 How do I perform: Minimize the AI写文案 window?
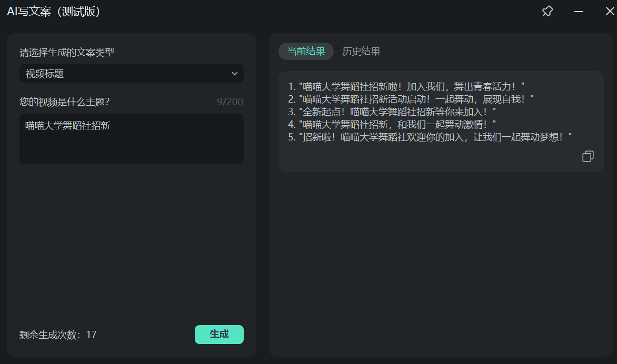pyautogui.click(x=578, y=11)
